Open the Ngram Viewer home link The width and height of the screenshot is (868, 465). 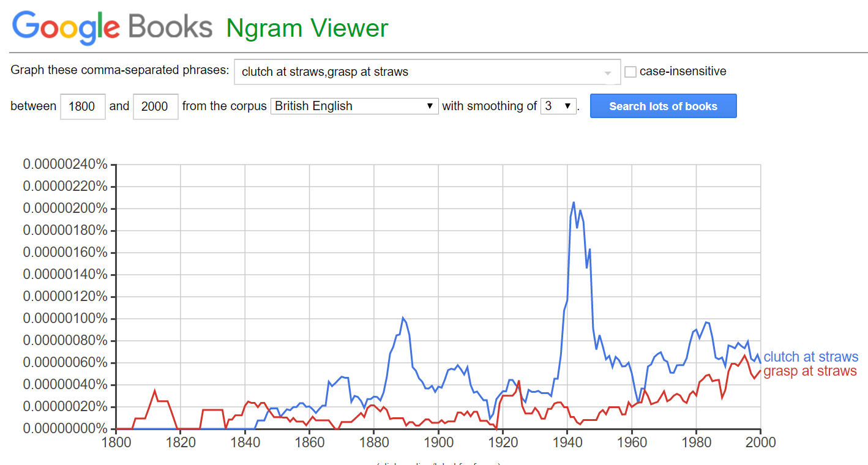pos(307,28)
